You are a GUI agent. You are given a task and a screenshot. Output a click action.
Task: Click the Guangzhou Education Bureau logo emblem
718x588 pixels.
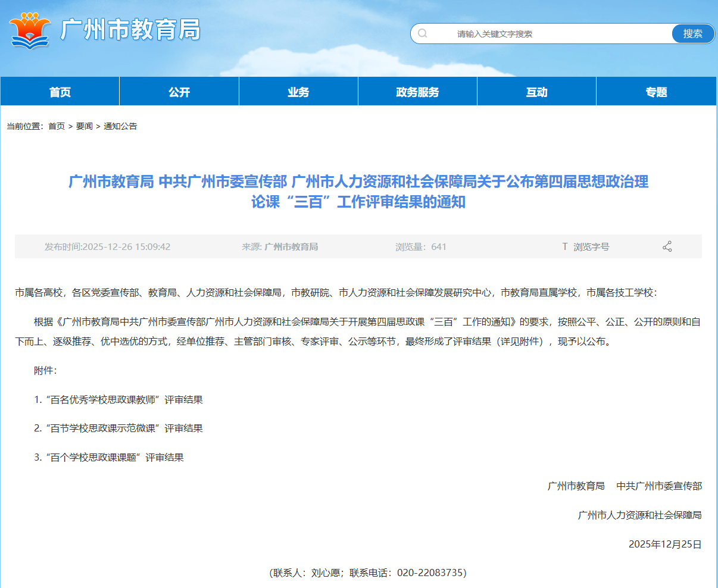(x=30, y=31)
